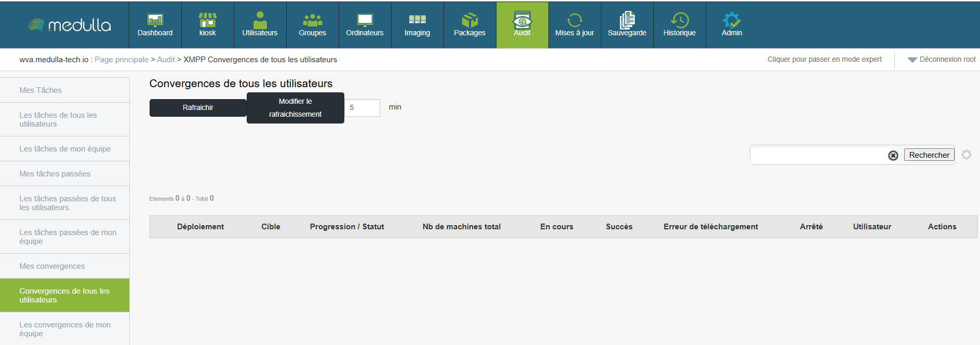
Task: Open the Historique clock icon
Action: click(679, 20)
